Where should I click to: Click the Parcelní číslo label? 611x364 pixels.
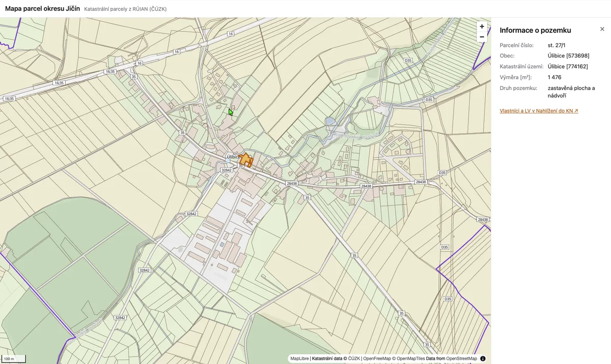[517, 45]
